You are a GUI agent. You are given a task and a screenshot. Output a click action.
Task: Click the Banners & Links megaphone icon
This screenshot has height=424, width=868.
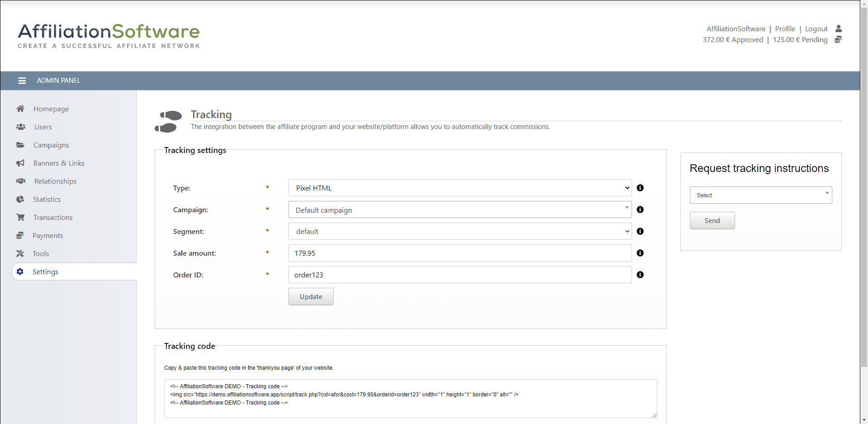pos(20,163)
